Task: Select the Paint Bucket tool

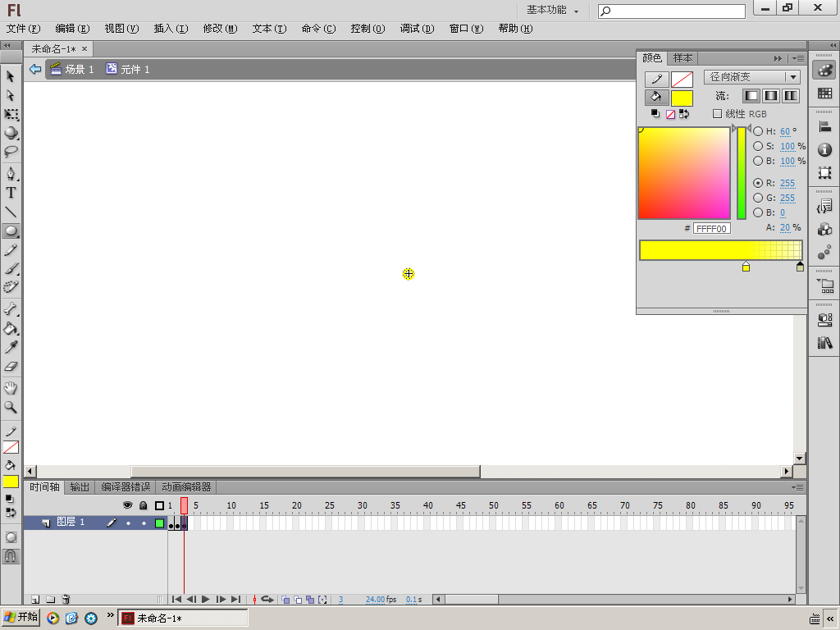Action: pyautogui.click(x=10, y=328)
